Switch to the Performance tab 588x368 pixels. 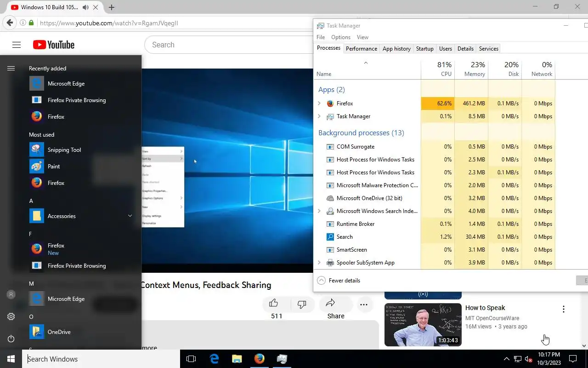[x=362, y=49]
